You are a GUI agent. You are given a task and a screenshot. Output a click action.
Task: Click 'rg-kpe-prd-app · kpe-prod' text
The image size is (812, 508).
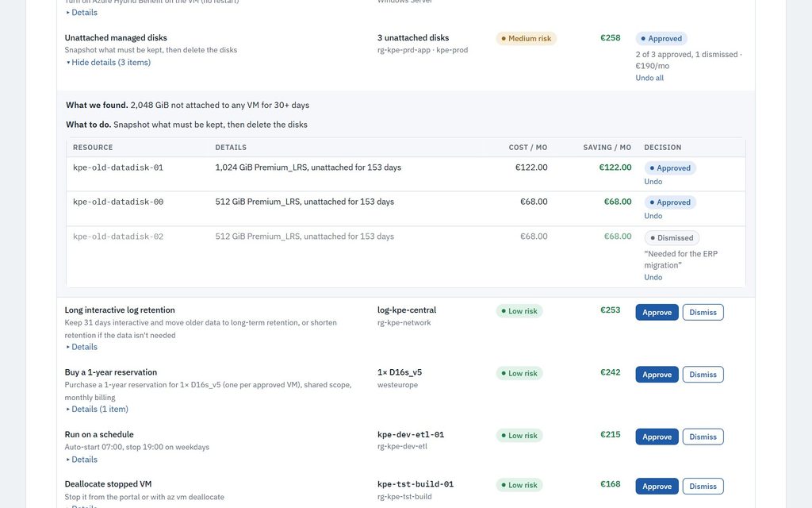(x=423, y=50)
